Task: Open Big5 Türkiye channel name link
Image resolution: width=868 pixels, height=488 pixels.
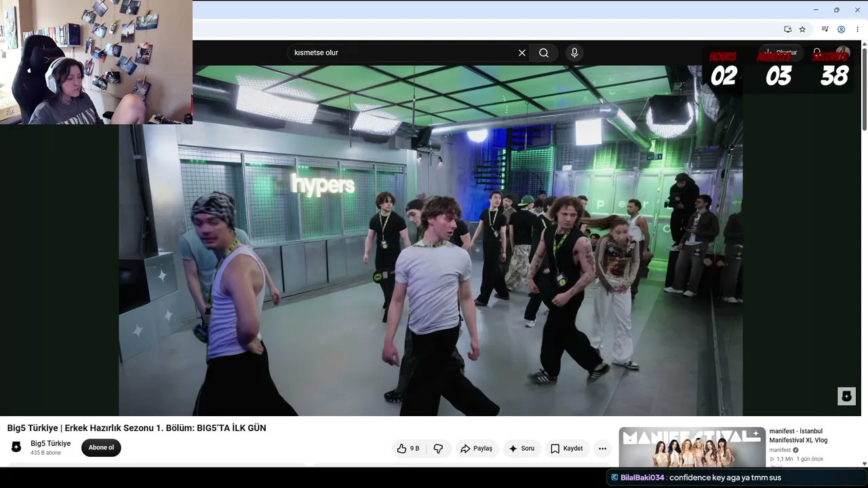Action: coord(50,443)
